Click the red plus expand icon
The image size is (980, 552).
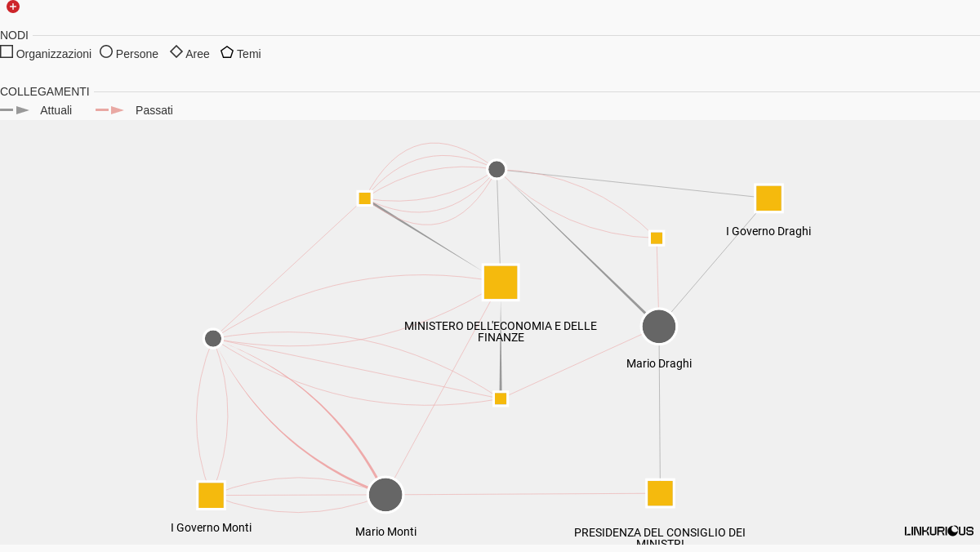point(13,7)
